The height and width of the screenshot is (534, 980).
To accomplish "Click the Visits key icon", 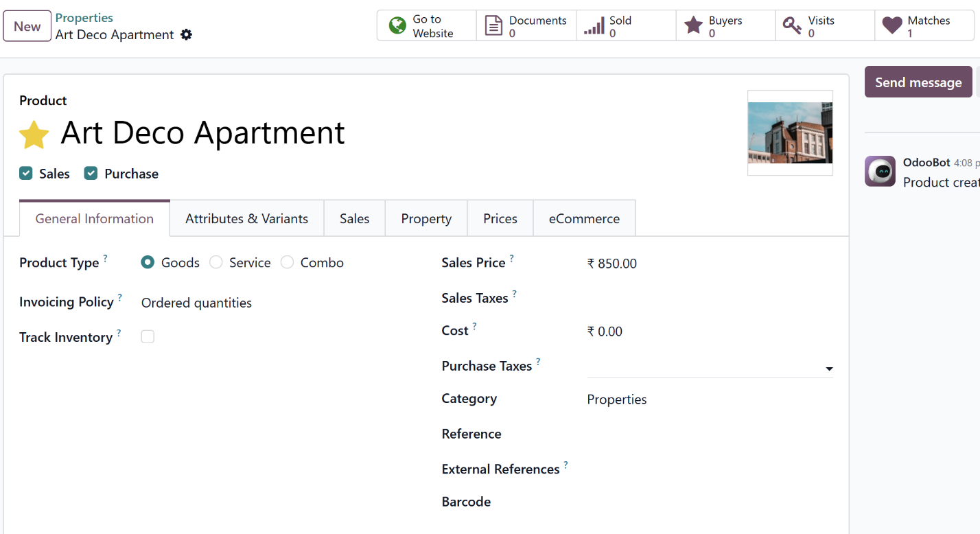I will coord(793,26).
